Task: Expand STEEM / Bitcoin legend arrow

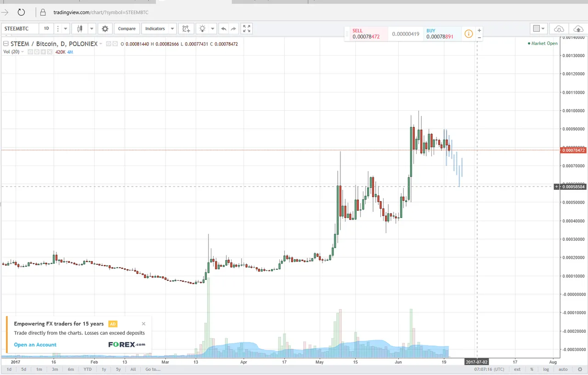Action: pyautogui.click(x=101, y=44)
